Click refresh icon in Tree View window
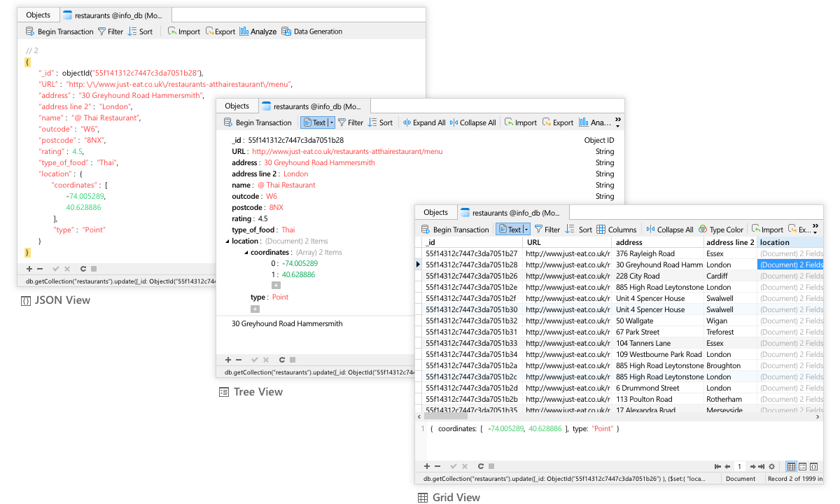Image resolution: width=840 pixels, height=504 pixels. pos(281,360)
